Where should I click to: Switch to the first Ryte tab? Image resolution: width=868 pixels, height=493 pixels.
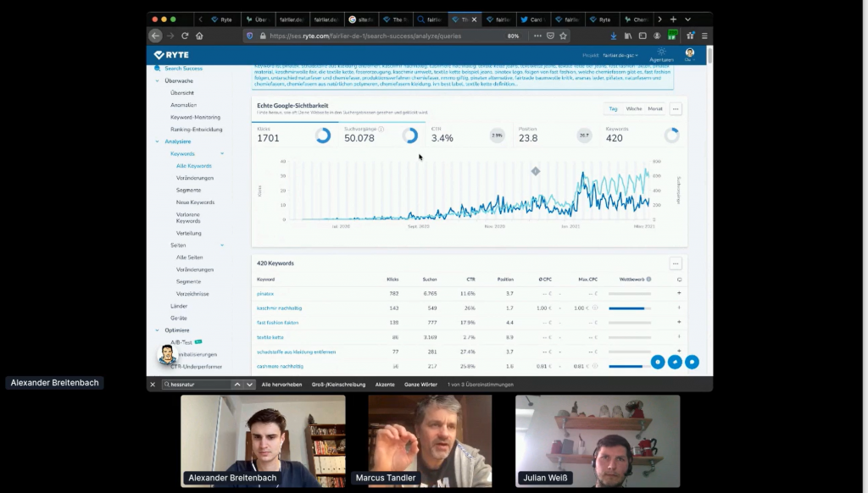[x=223, y=19]
